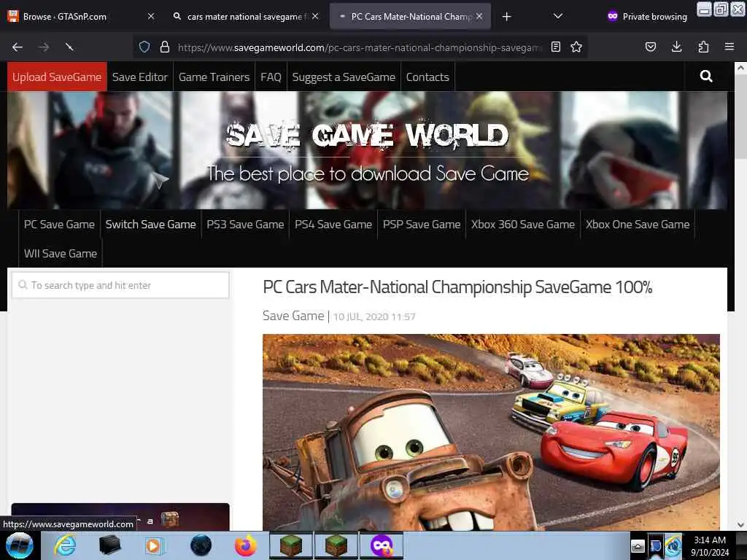Screen dimensions: 747x560
Task: Open Windows Media Player taskbar icon
Action: pos(153,545)
